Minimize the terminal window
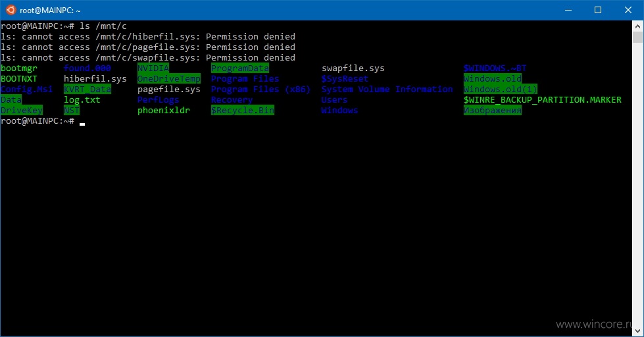Viewport: 644px width, 337px height. coord(568,10)
